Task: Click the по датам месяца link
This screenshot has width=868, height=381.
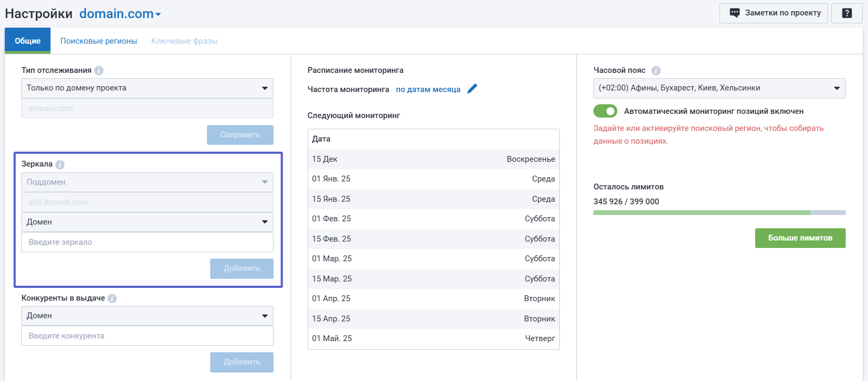Action: (428, 89)
